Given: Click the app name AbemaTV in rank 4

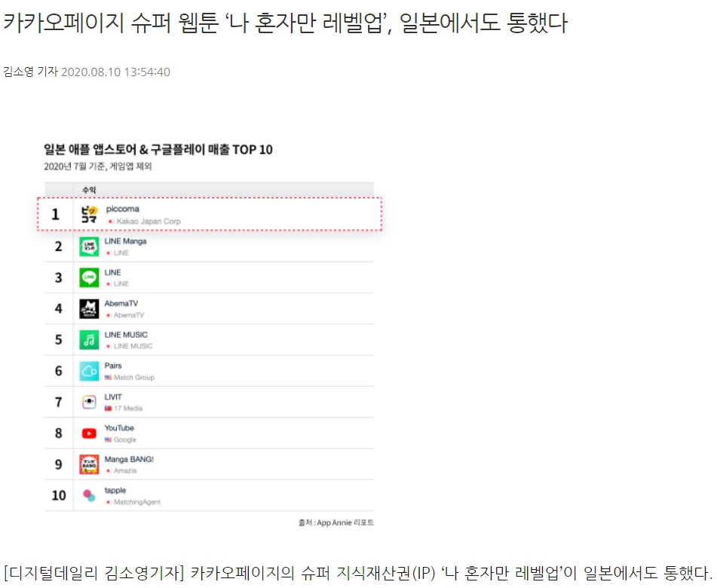Looking at the screenshot, I should pos(121,303).
